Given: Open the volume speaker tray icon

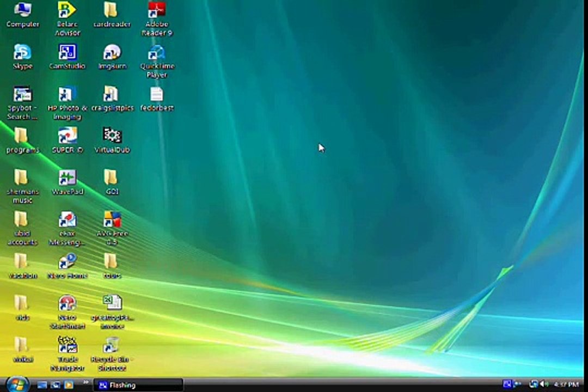Looking at the screenshot, I should tap(545, 384).
